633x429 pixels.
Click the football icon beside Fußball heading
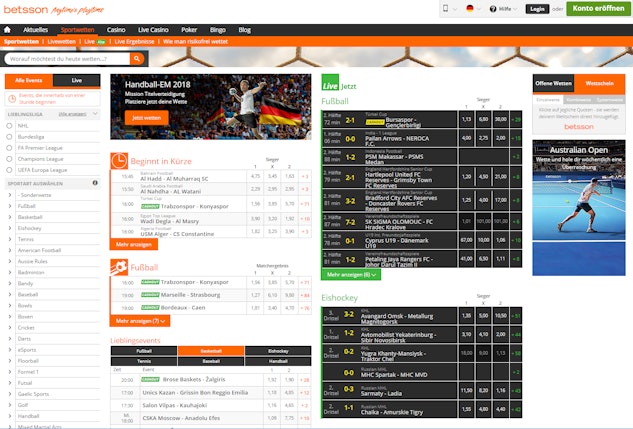click(x=119, y=267)
